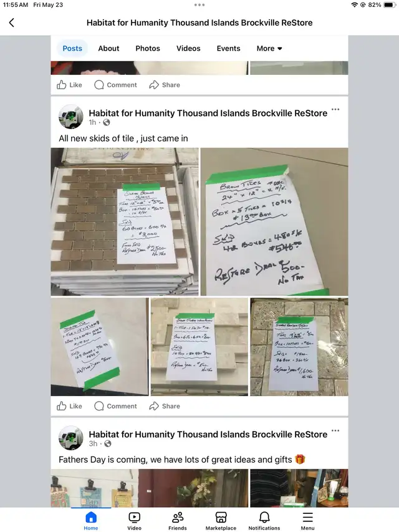Open the Restore Deal $500 sign photo
Screen dimensions: 399x532
[x=274, y=221]
